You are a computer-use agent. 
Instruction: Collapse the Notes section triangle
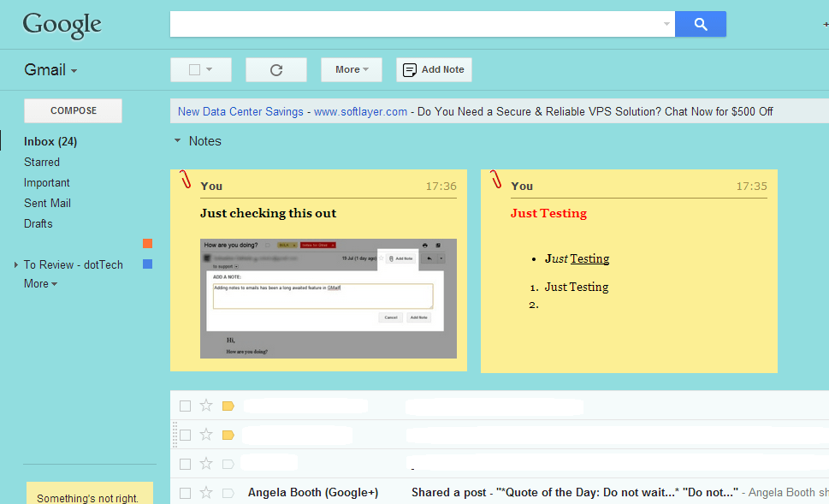click(x=177, y=141)
